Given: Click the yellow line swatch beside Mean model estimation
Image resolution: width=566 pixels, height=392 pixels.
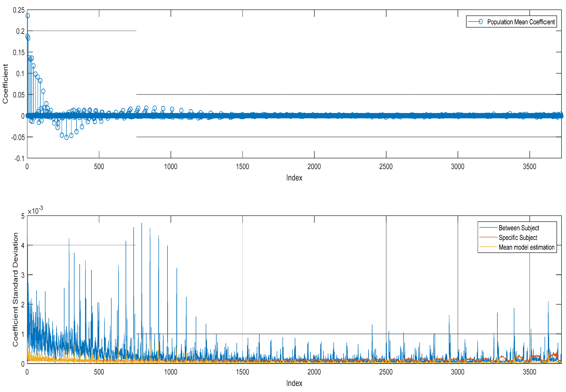Looking at the screenshot, I should 488,247.
